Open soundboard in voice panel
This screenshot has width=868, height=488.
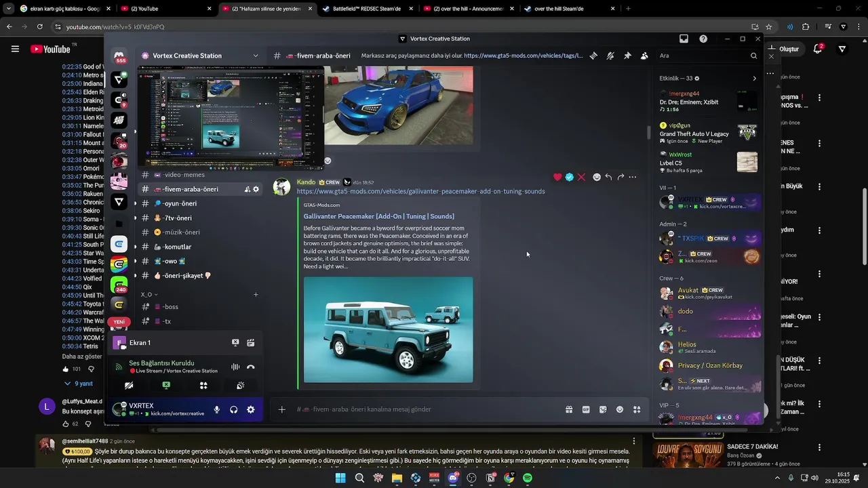point(240,386)
